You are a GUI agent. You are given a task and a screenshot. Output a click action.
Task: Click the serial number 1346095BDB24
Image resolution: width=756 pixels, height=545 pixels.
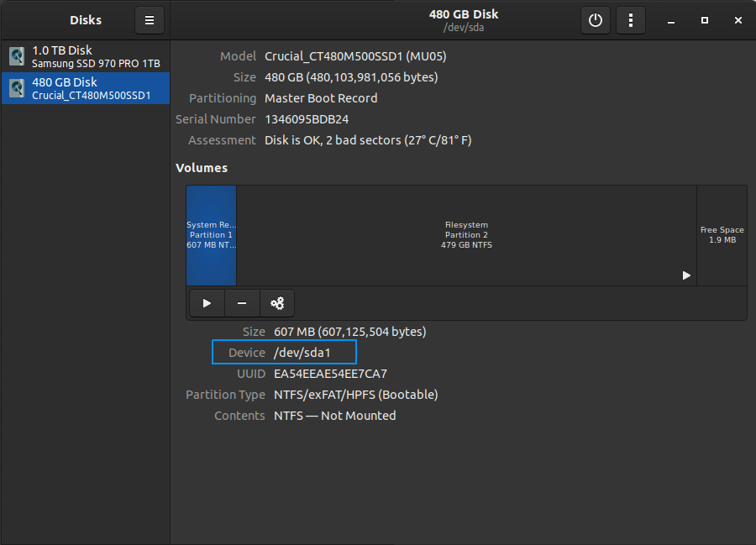point(307,119)
